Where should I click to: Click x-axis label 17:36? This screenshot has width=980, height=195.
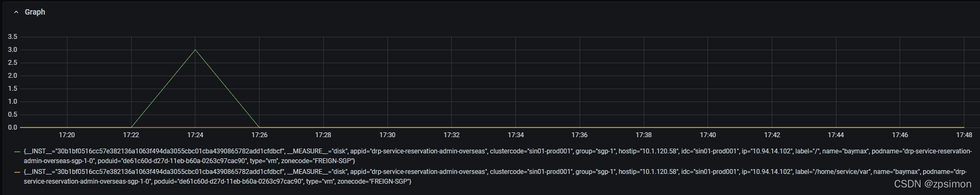pos(580,135)
